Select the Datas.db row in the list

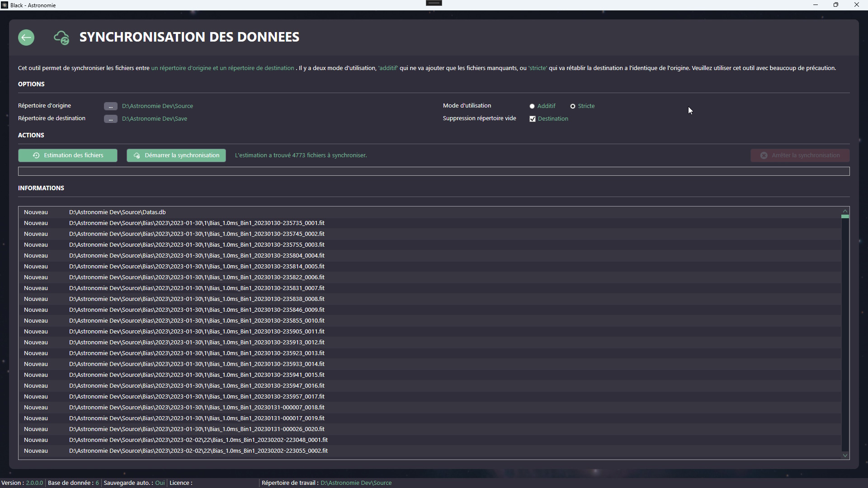pyautogui.click(x=117, y=212)
